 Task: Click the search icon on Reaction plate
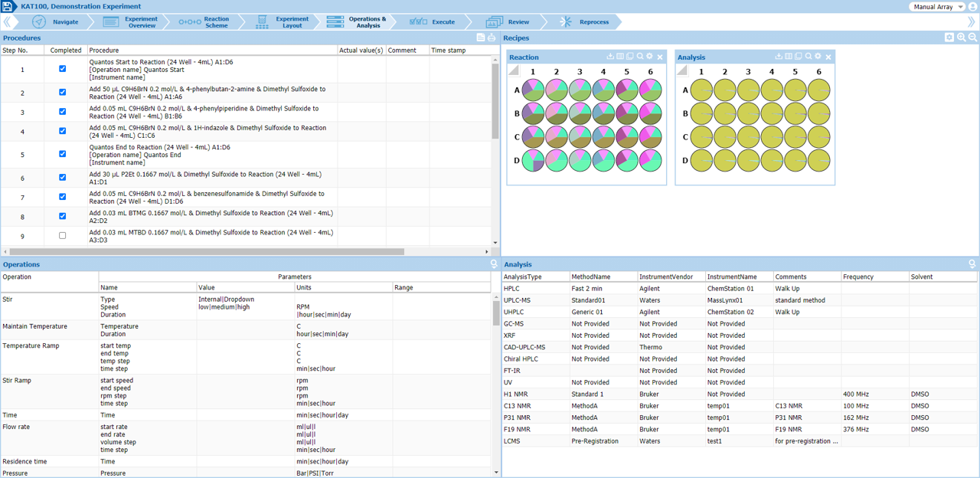(x=640, y=57)
